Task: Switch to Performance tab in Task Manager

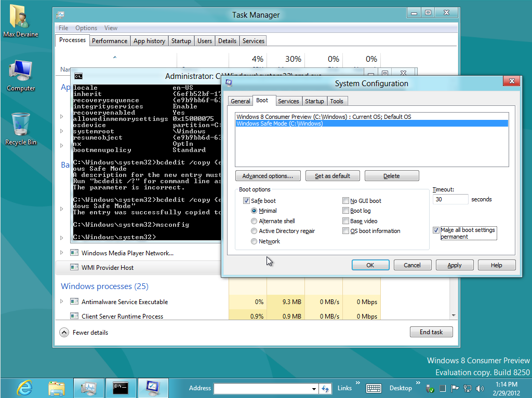Action: [110, 41]
